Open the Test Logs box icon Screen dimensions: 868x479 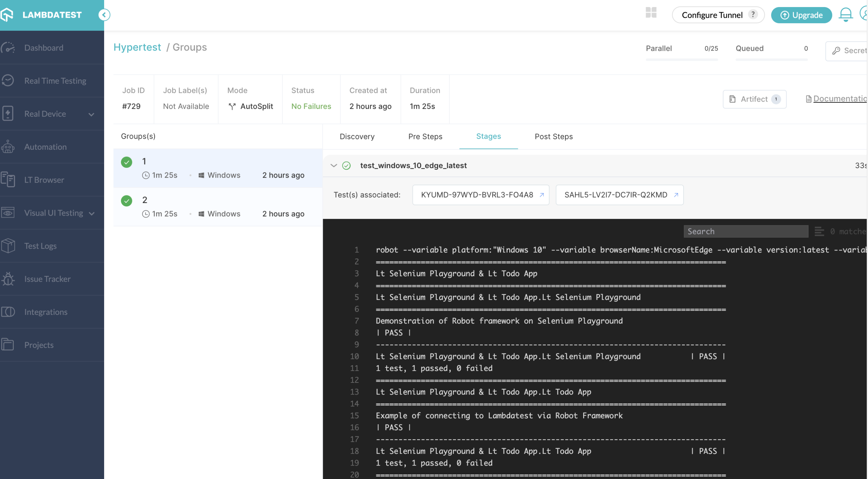pyautogui.click(x=8, y=246)
